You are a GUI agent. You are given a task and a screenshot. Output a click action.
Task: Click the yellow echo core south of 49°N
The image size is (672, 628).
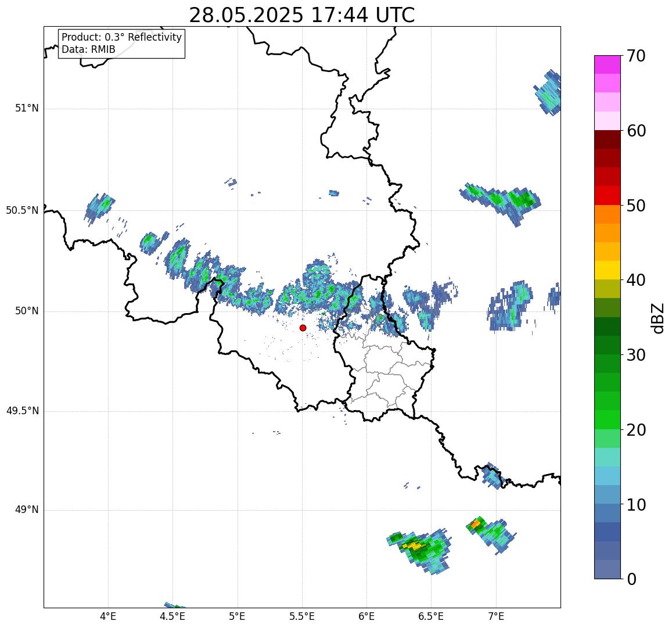click(414, 546)
